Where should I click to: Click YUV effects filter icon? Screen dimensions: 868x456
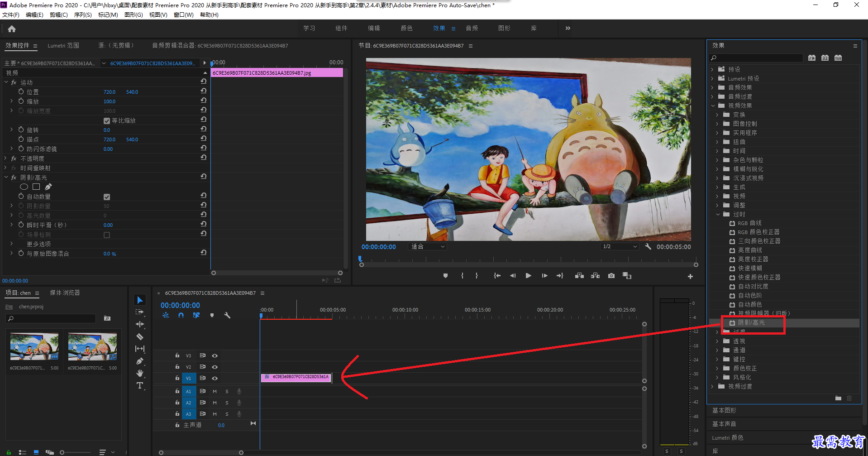838,58
